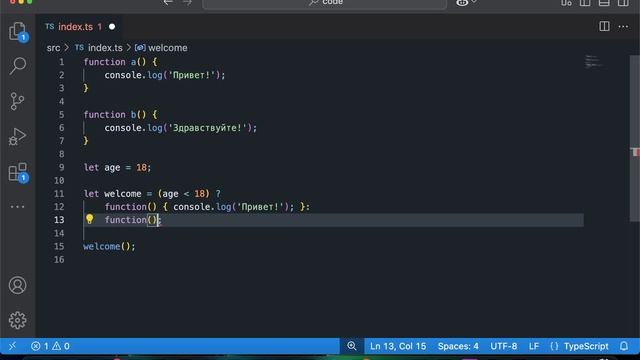Click function name b on line 5
The image size is (640, 360).
133,115
